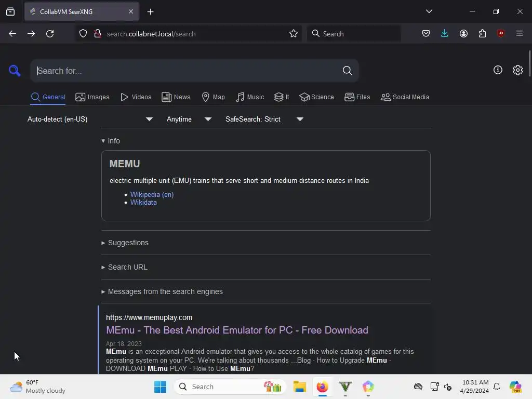Viewport: 532px width, 399px height.
Task: Click the insecure connection padlock icon
Action: pos(98,34)
